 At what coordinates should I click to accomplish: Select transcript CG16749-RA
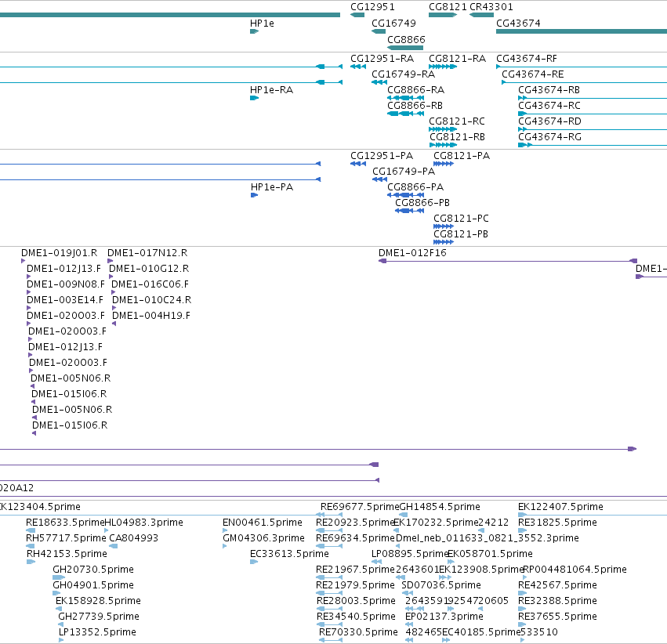379,82
